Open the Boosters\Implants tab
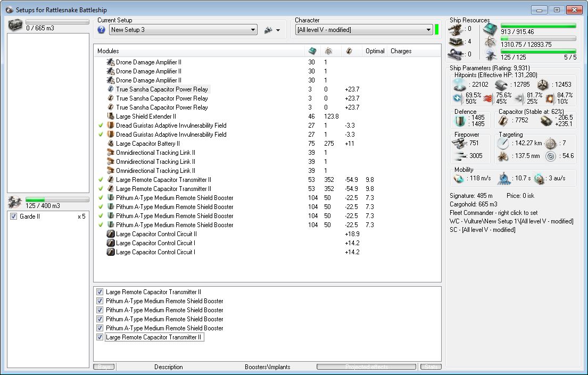Viewport: 588px width, 375px height. point(267,366)
